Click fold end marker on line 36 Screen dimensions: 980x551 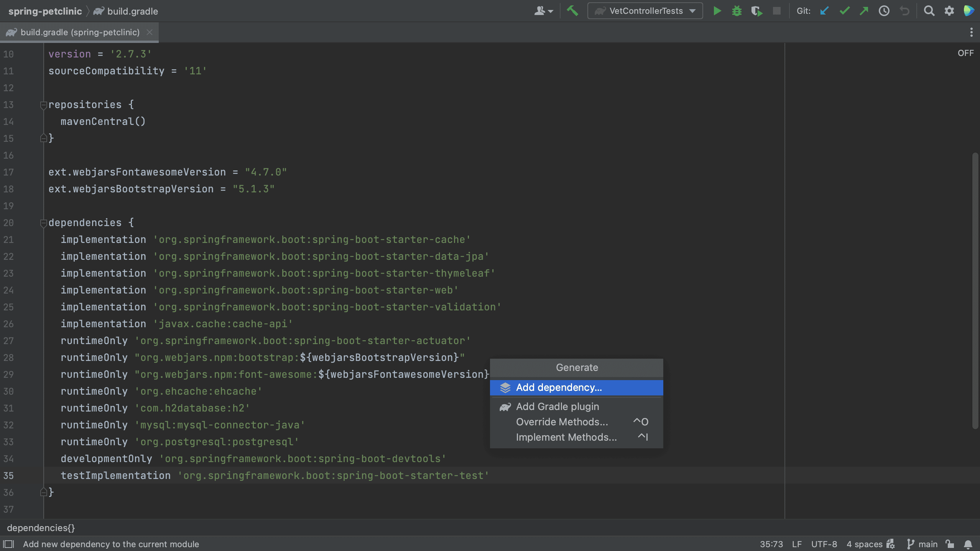43,492
